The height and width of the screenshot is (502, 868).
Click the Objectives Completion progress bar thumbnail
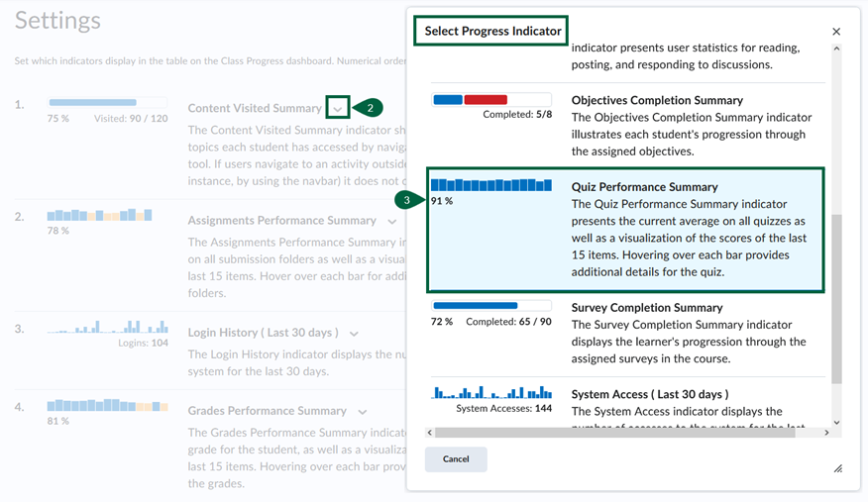coord(491,100)
